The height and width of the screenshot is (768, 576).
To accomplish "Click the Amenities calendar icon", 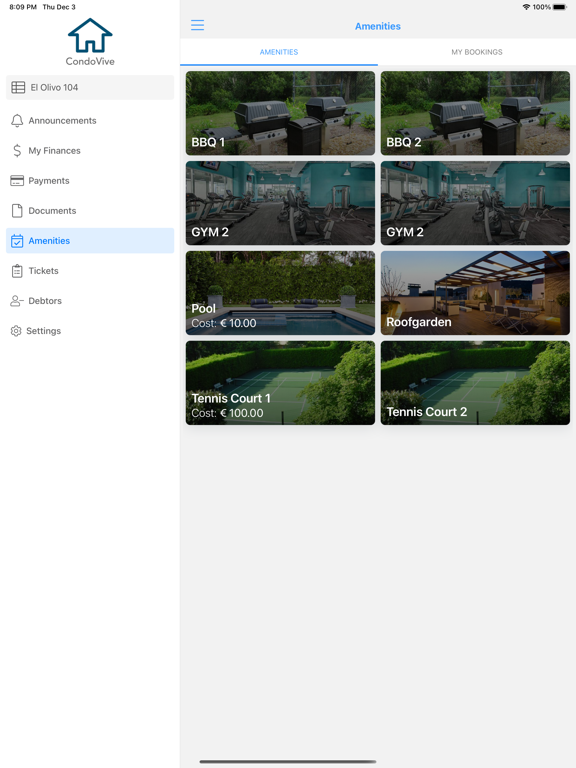I will [17, 241].
